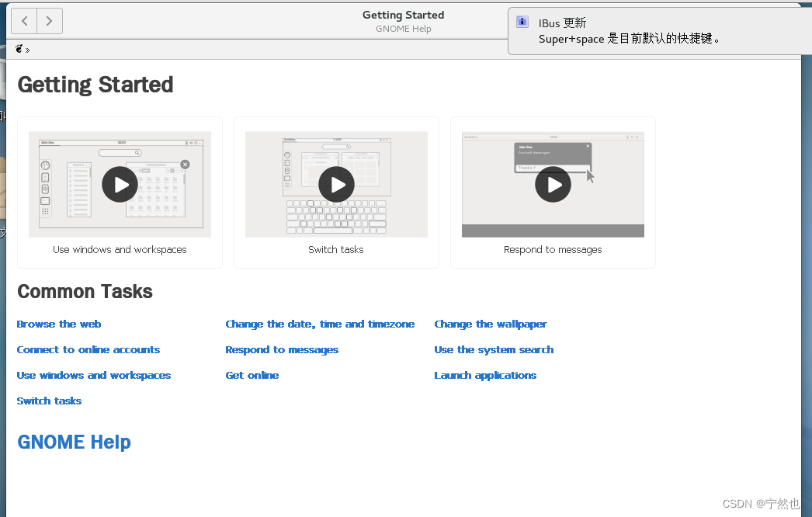
Task: Open Connect to online accounts link
Action: click(88, 349)
